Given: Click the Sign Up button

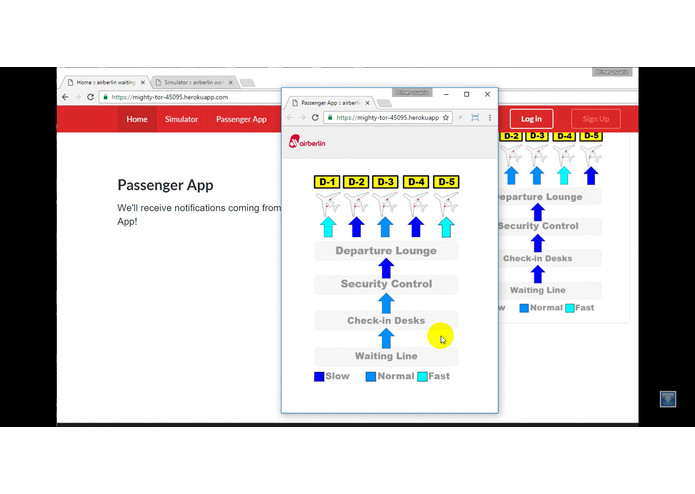Looking at the screenshot, I should [x=596, y=119].
